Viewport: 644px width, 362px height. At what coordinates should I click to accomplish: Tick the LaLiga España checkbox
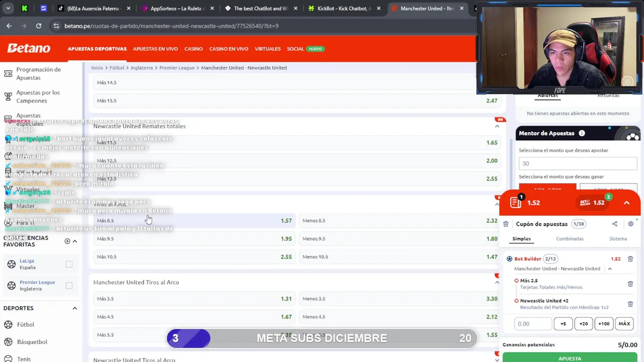coord(69,264)
